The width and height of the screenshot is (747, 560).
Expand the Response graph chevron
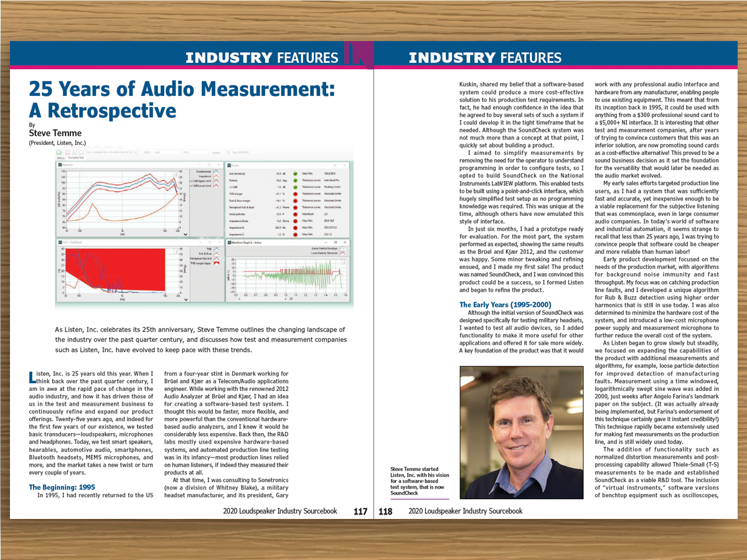pyautogui.click(x=186, y=235)
